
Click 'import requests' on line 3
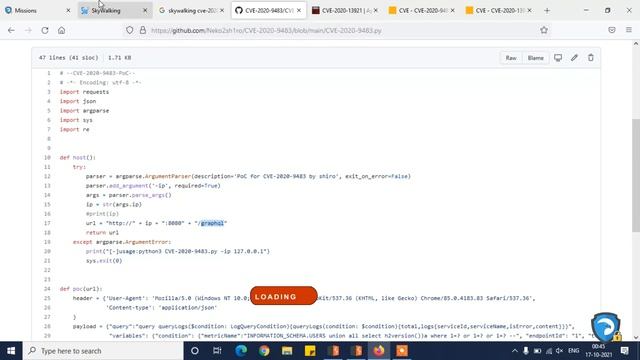click(x=84, y=92)
